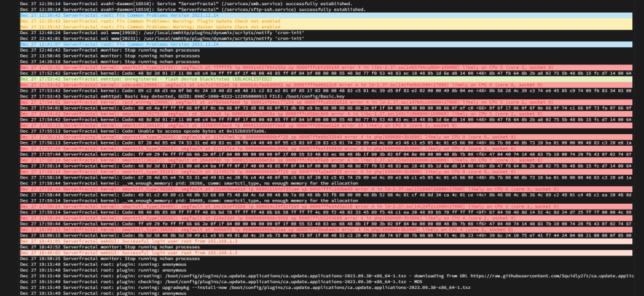The image size is (644, 296).
Task: Click the smartctl_type[30015] segfault line
Action: tap(326, 148)
